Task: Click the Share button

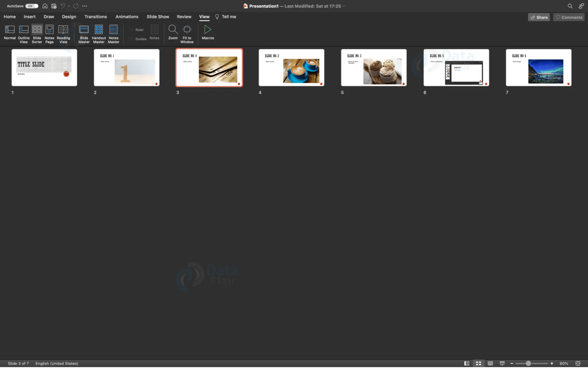Action: (x=539, y=17)
